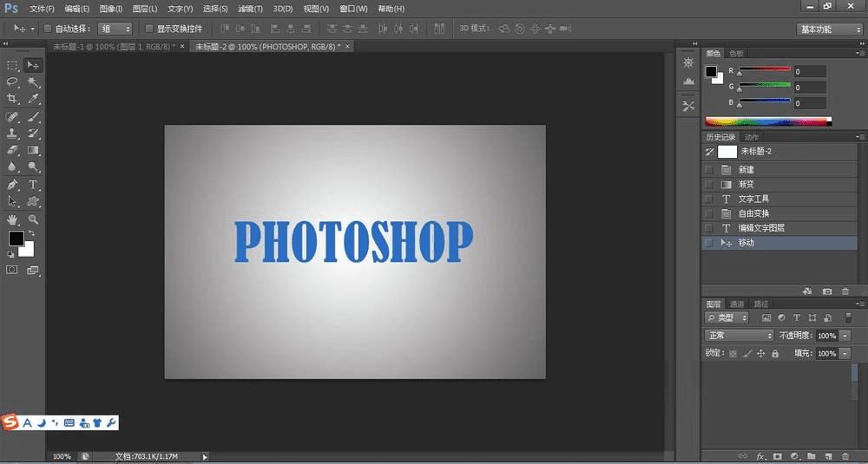Click the 文字工具 history step
Screen dimensions: 868x464
coord(753,199)
